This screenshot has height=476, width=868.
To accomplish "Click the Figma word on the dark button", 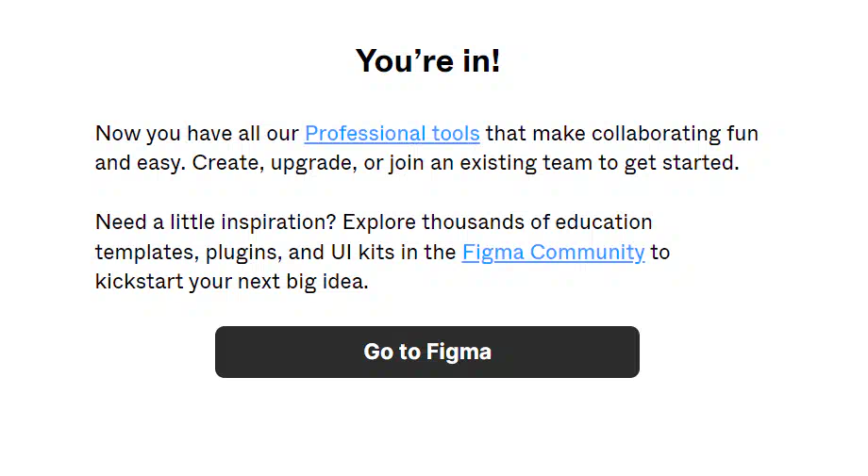I will point(459,353).
